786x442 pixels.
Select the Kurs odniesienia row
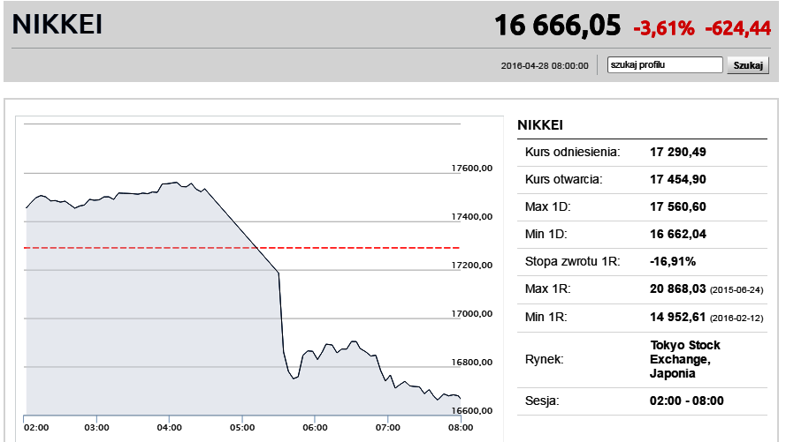coord(642,152)
